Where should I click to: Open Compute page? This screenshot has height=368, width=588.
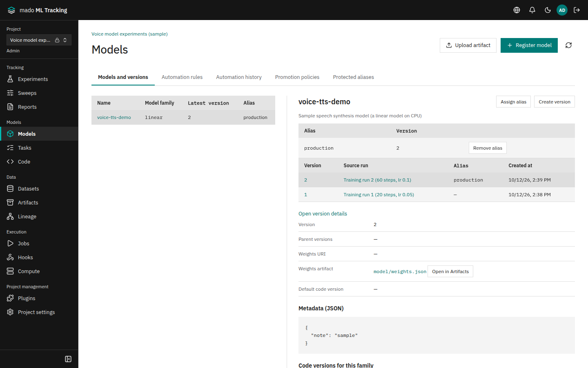[x=39, y=272]
